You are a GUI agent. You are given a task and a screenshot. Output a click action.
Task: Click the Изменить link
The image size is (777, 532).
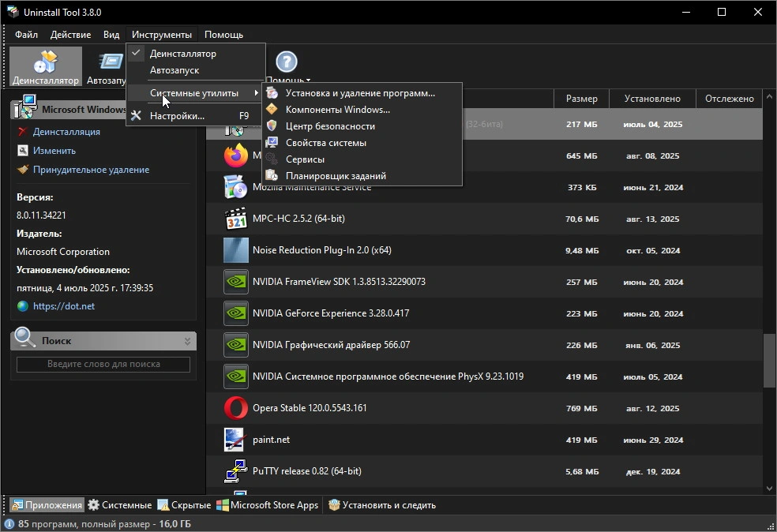click(54, 151)
